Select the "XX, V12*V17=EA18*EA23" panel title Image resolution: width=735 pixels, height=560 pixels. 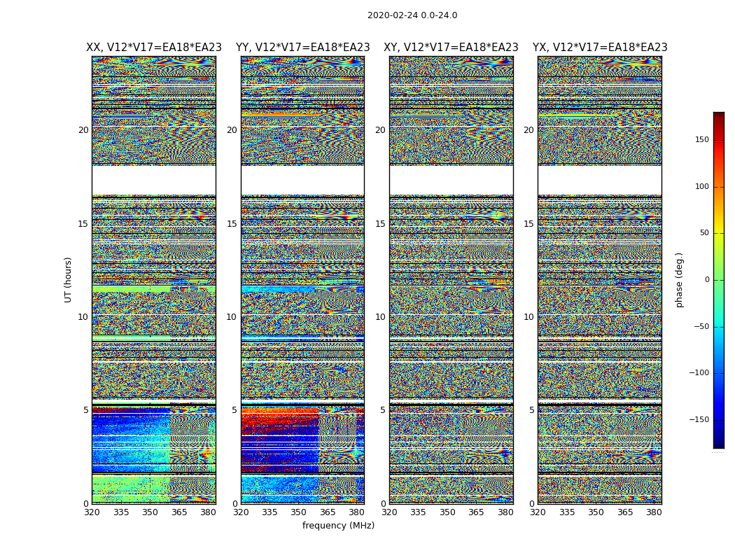point(154,48)
